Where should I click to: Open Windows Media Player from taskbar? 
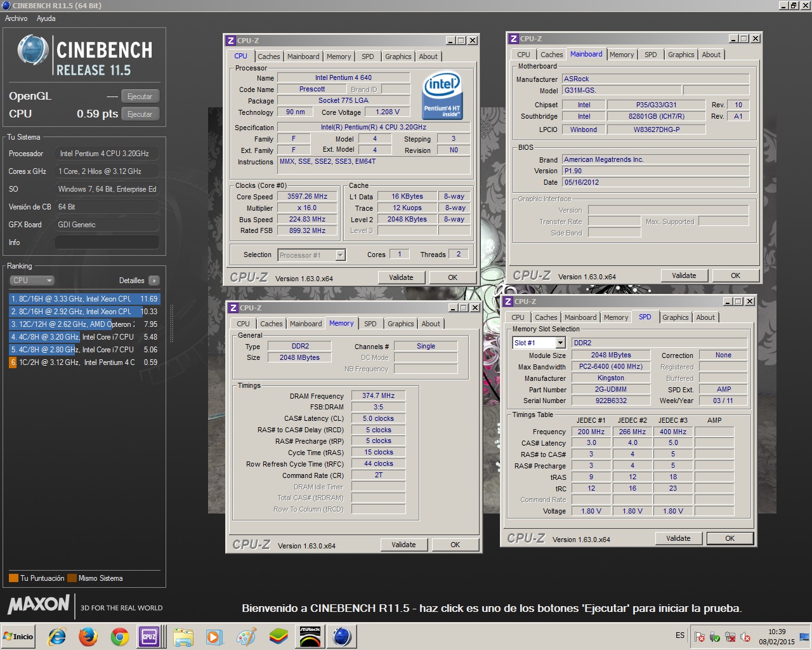[214, 636]
